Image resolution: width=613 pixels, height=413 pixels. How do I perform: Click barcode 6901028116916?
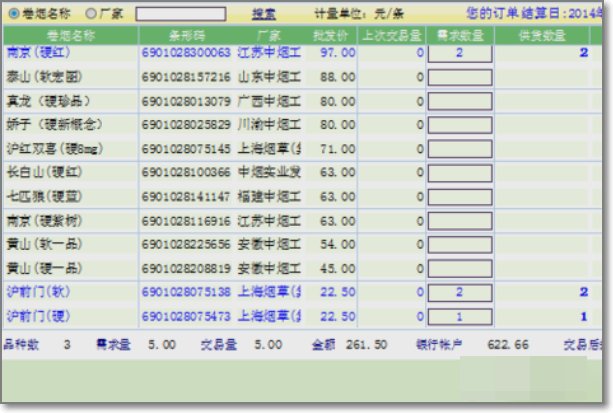click(x=186, y=221)
